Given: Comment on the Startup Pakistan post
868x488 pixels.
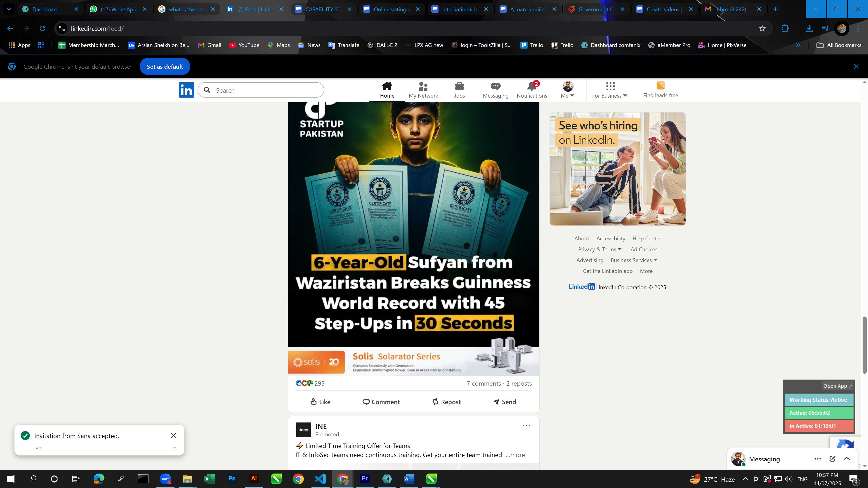Looking at the screenshot, I should tap(381, 402).
